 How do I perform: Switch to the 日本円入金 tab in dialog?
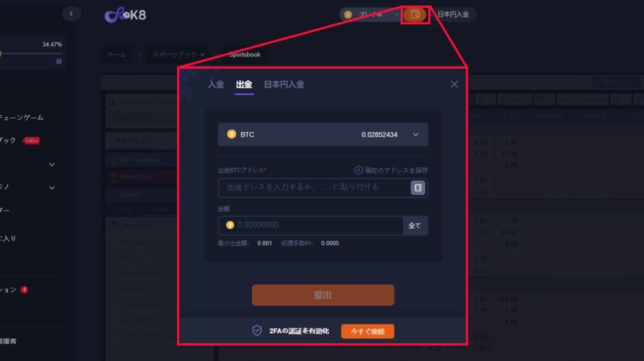(284, 84)
